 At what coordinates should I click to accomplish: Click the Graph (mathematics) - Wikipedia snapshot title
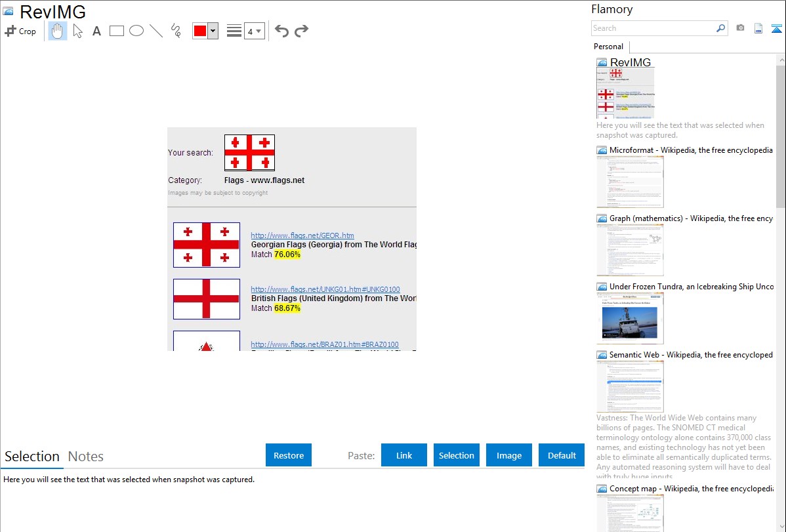click(692, 218)
